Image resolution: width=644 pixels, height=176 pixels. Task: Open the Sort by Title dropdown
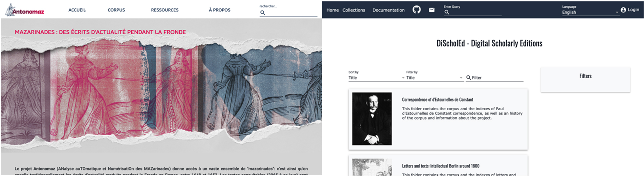(x=376, y=78)
